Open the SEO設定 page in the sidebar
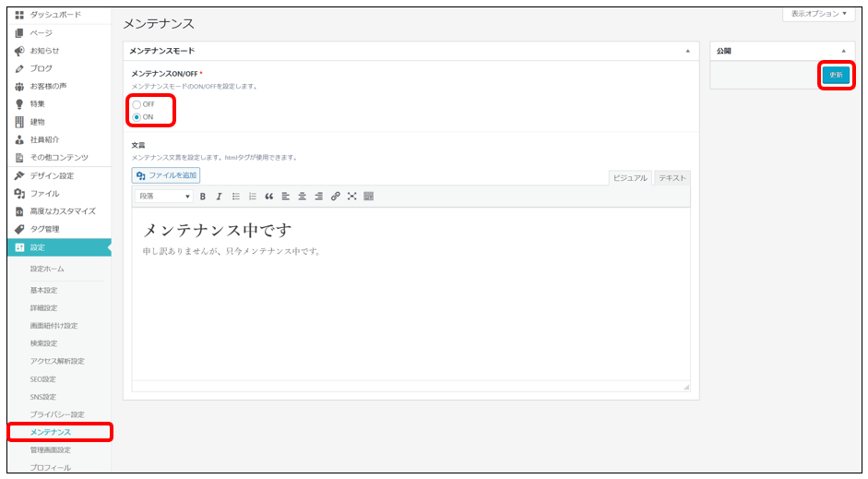 tap(43, 379)
